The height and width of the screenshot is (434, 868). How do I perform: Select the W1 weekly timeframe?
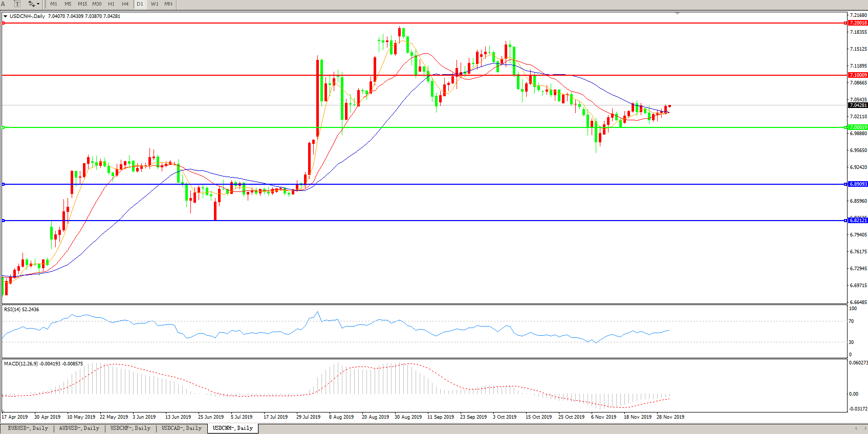coord(155,4)
